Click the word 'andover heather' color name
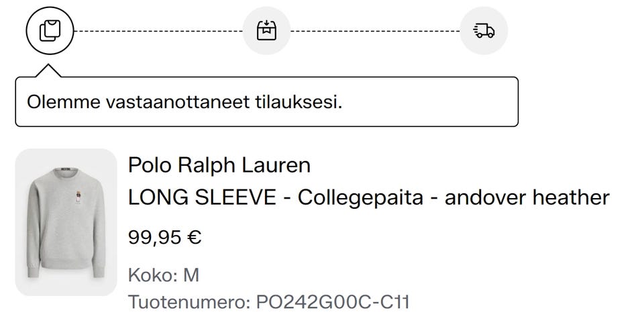644x331 pixels. click(x=527, y=197)
